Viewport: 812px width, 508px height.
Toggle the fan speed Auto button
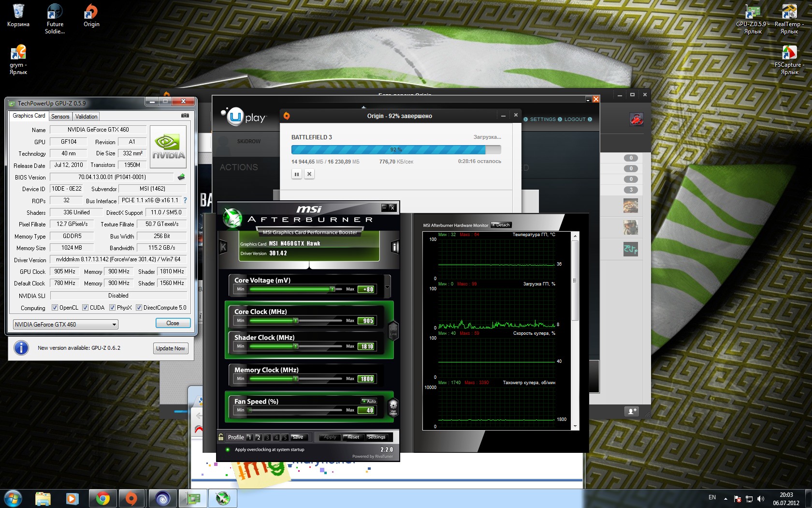[x=369, y=401]
